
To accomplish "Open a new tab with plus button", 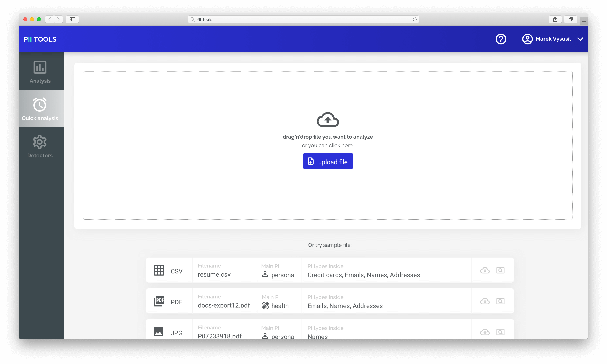I will tap(584, 21).
